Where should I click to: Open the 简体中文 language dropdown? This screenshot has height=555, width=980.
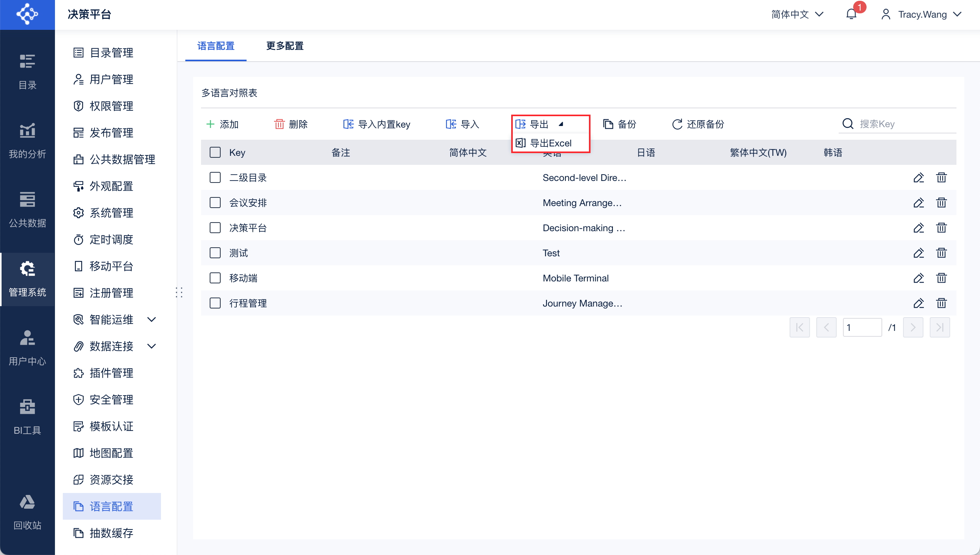[x=797, y=15]
